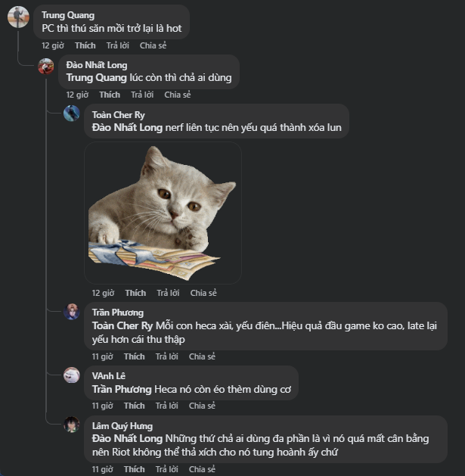Viewport: 465px width, 476px height.
Task: Click the 11 giờ timestamp under VAnh Lê's comment
Action: [x=102, y=406]
